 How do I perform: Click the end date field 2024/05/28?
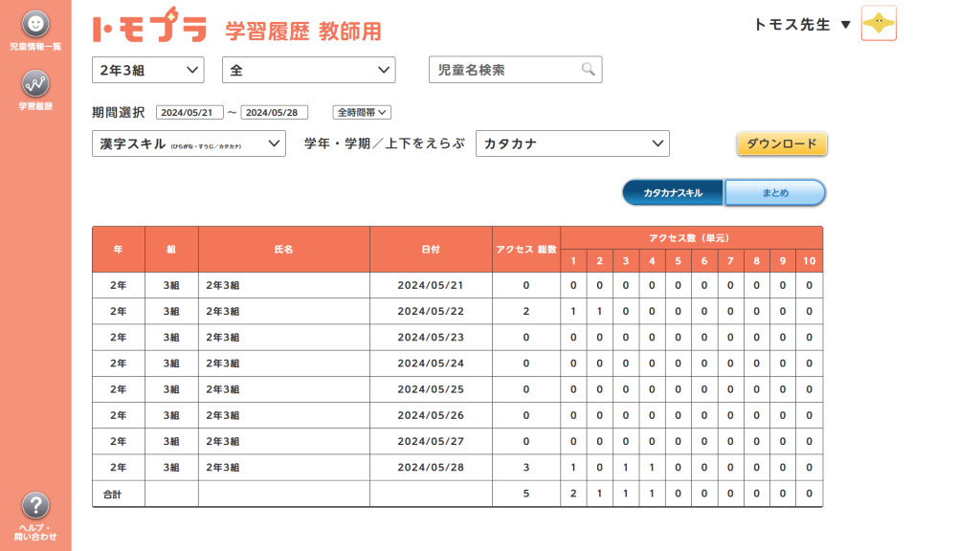[x=275, y=113]
